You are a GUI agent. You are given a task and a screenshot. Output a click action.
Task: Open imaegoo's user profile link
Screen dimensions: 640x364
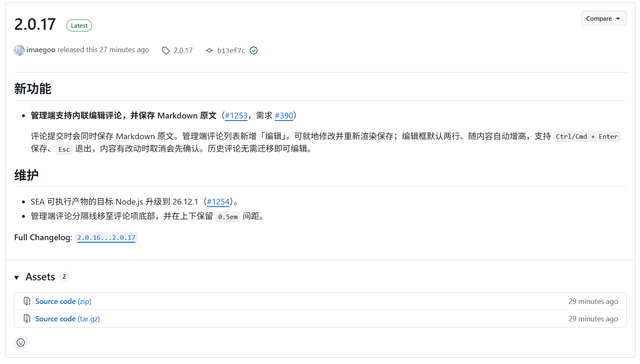(41, 50)
